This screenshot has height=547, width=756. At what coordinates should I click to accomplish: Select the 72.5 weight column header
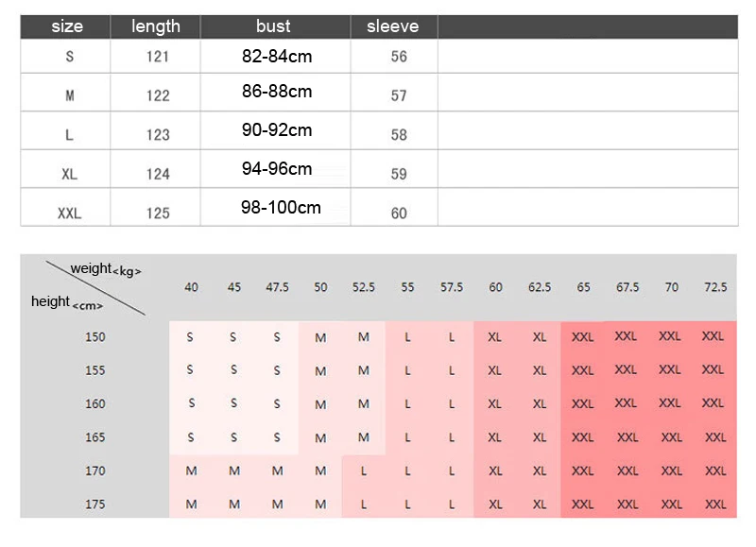coord(715,287)
